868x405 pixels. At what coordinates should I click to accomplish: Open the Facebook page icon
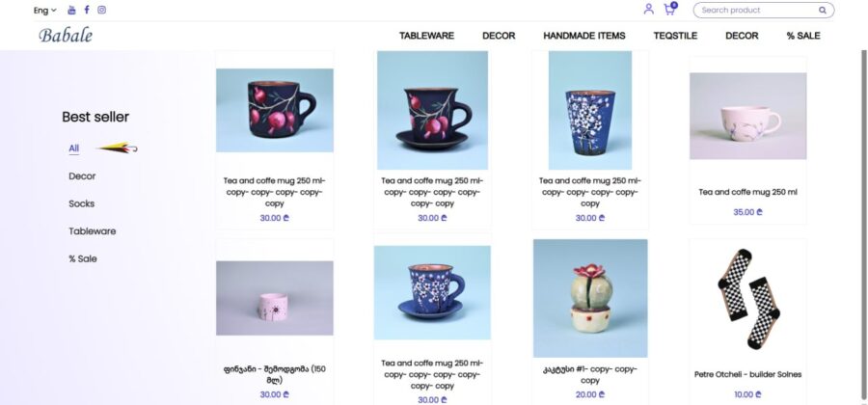[87, 10]
